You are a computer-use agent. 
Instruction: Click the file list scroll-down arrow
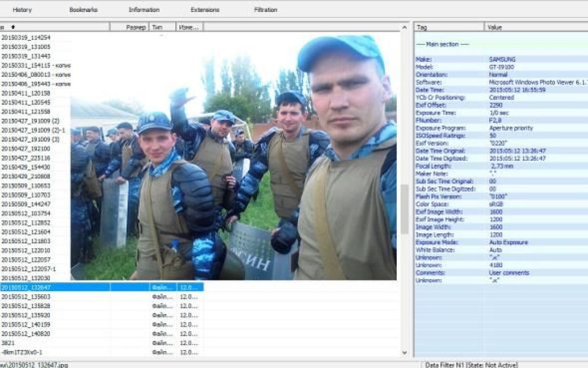(404, 352)
